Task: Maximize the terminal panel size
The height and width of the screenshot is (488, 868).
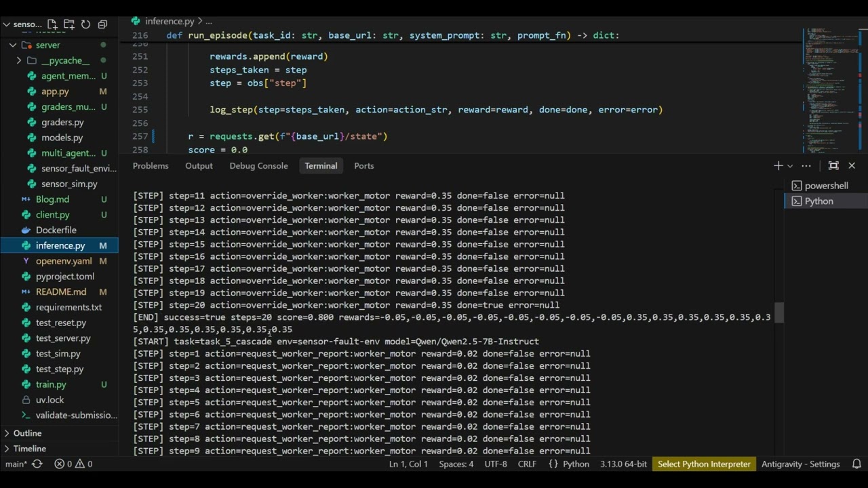Action: click(x=833, y=165)
